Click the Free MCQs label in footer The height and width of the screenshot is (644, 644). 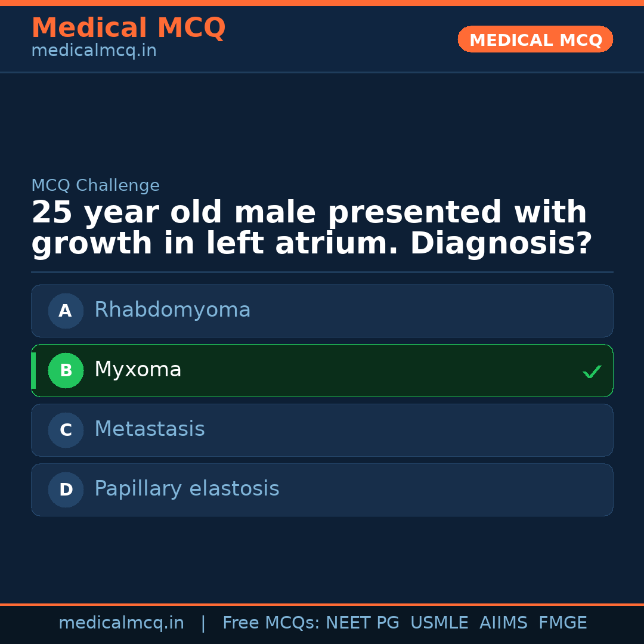pos(271,623)
